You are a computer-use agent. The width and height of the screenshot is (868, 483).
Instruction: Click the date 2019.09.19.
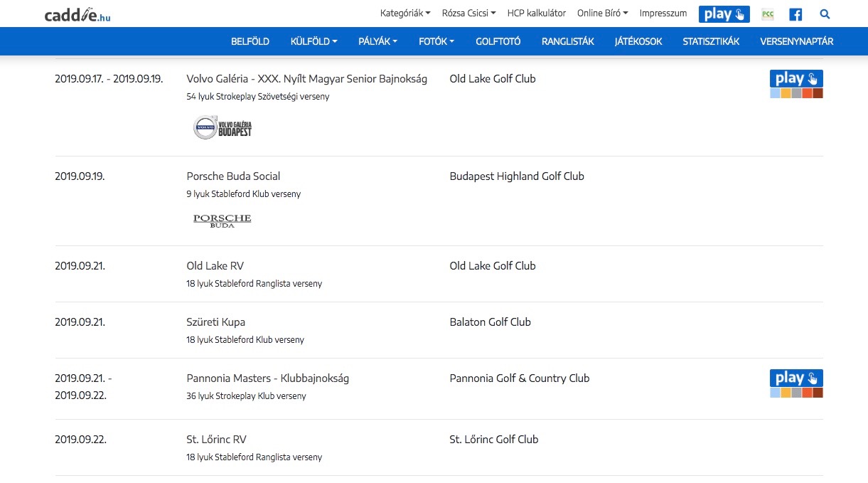[x=80, y=176]
